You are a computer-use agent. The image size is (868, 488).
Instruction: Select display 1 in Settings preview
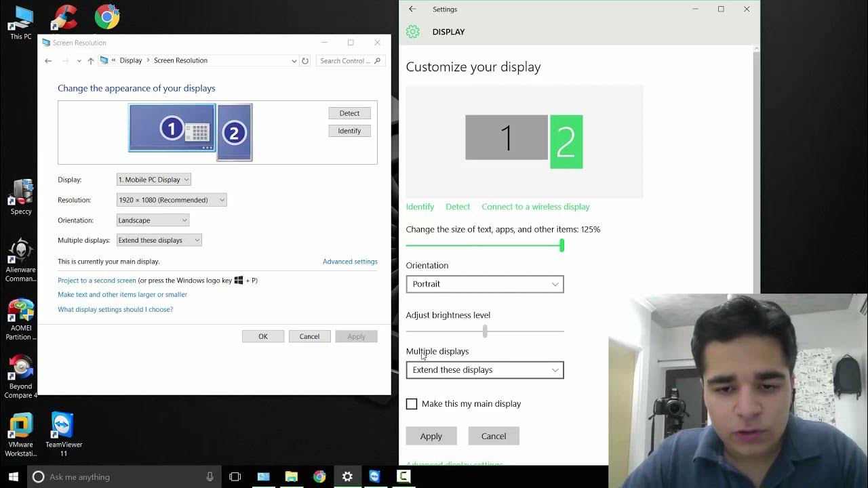point(507,138)
